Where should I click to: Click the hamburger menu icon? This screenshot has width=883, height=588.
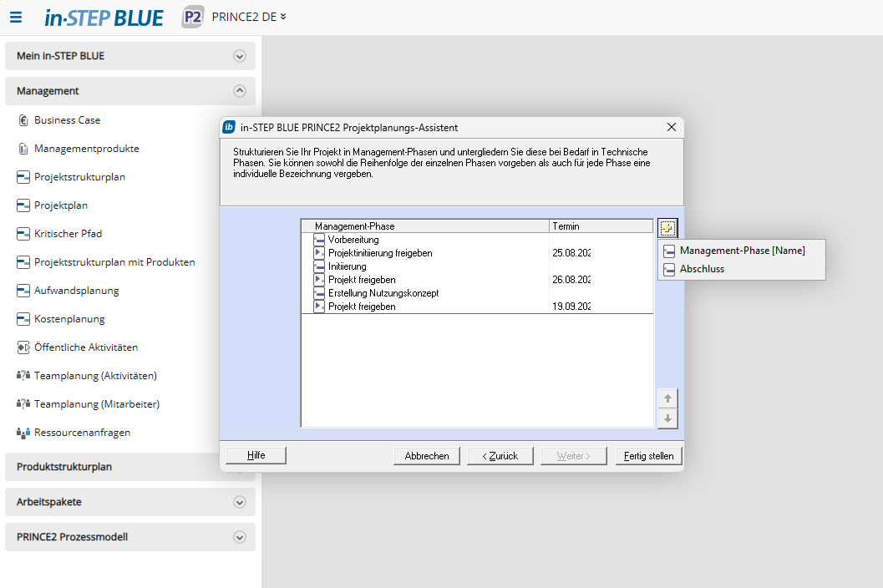(x=16, y=17)
